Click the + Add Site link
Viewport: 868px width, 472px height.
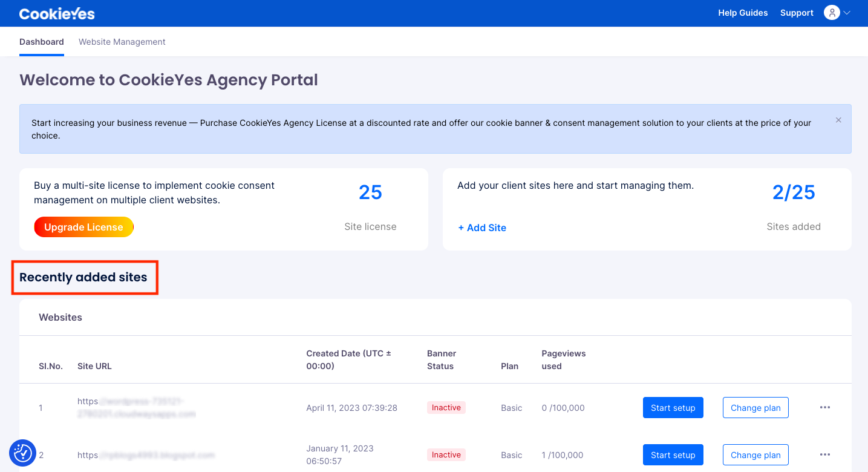pyautogui.click(x=482, y=228)
